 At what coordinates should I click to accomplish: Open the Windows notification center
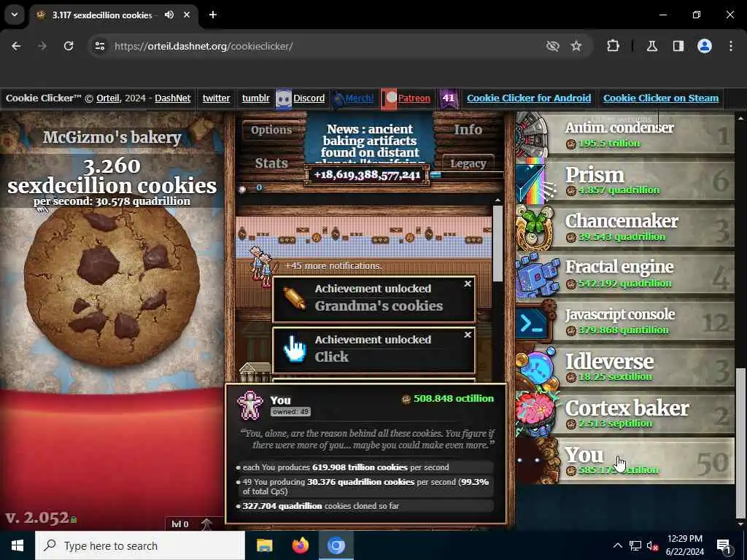coord(724,545)
